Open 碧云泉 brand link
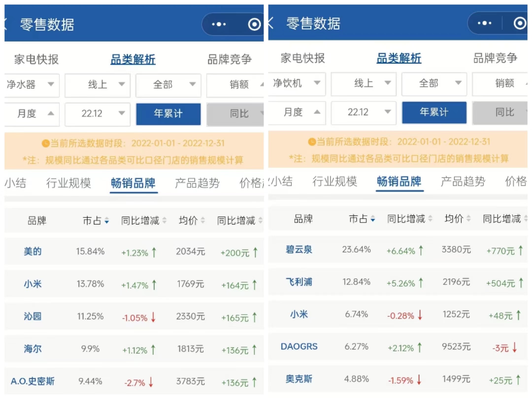The height and width of the screenshot is (399, 532). coord(299,249)
